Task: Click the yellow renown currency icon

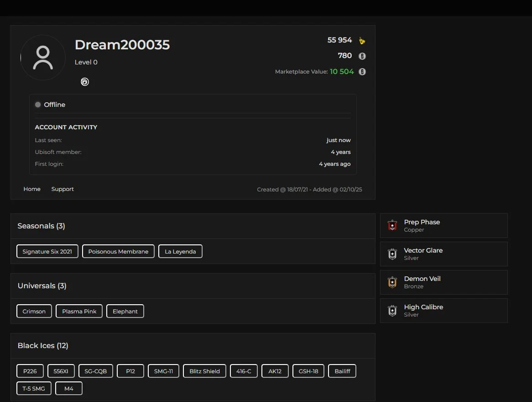Action: click(x=362, y=41)
